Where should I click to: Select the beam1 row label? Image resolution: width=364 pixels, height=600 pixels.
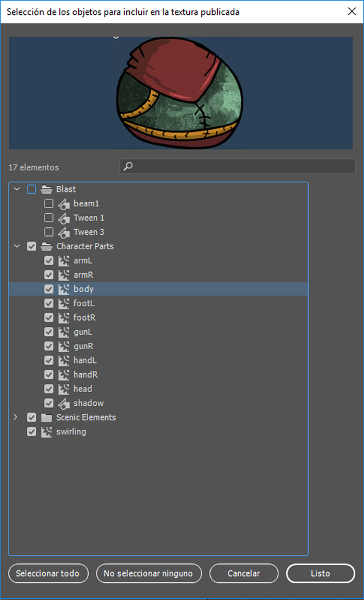point(86,203)
